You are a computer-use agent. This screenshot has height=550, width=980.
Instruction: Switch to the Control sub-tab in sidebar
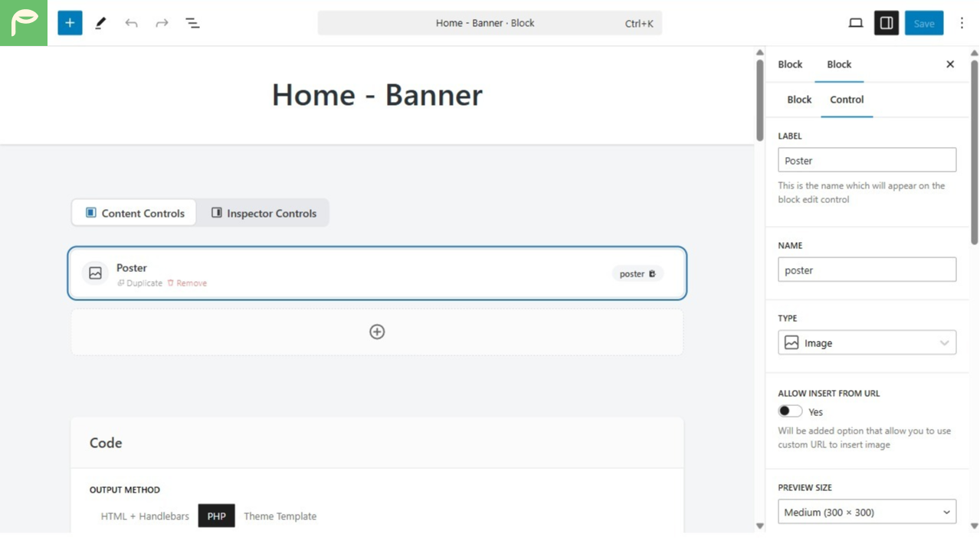coord(847,100)
